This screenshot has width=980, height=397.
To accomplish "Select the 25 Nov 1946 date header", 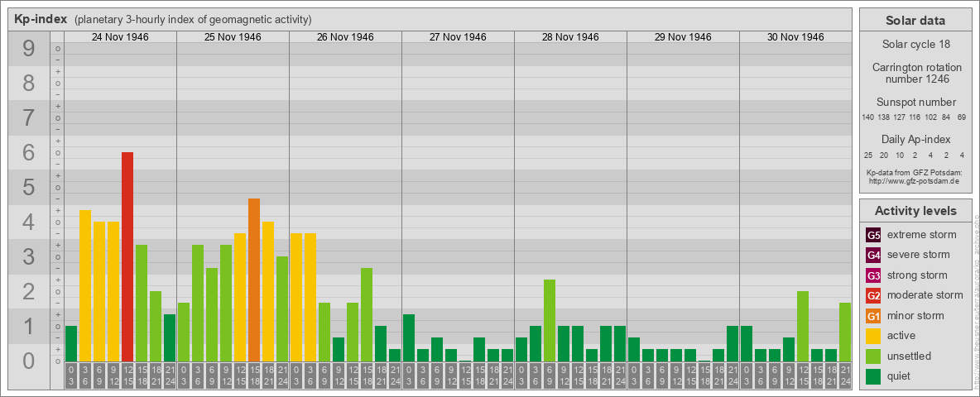I will click(x=233, y=37).
